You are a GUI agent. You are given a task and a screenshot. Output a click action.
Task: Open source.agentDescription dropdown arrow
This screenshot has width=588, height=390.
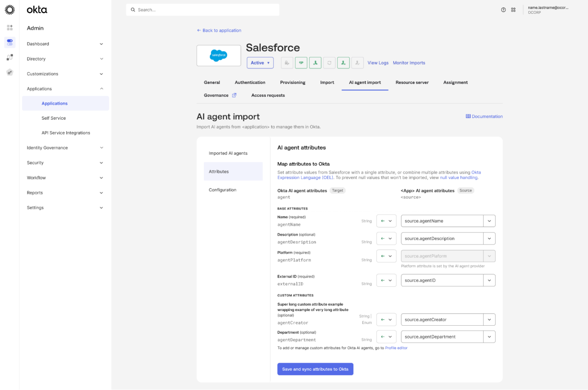(x=489, y=239)
